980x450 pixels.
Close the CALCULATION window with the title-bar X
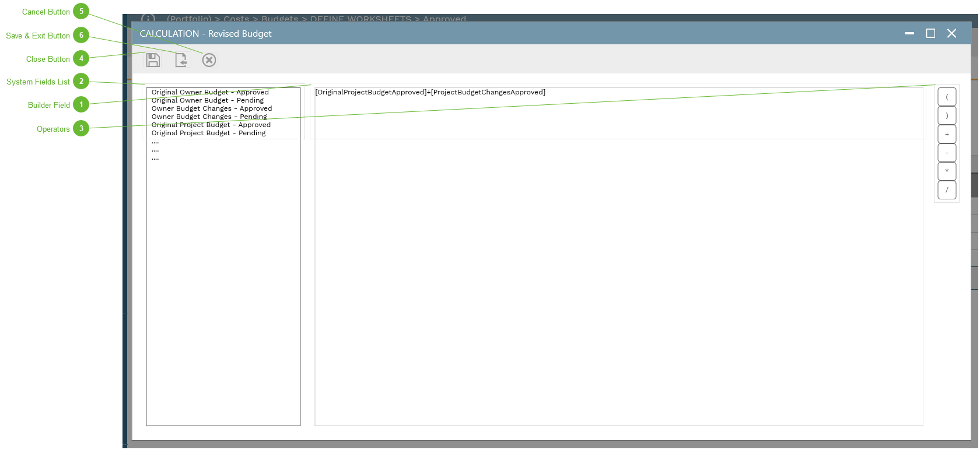[951, 34]
